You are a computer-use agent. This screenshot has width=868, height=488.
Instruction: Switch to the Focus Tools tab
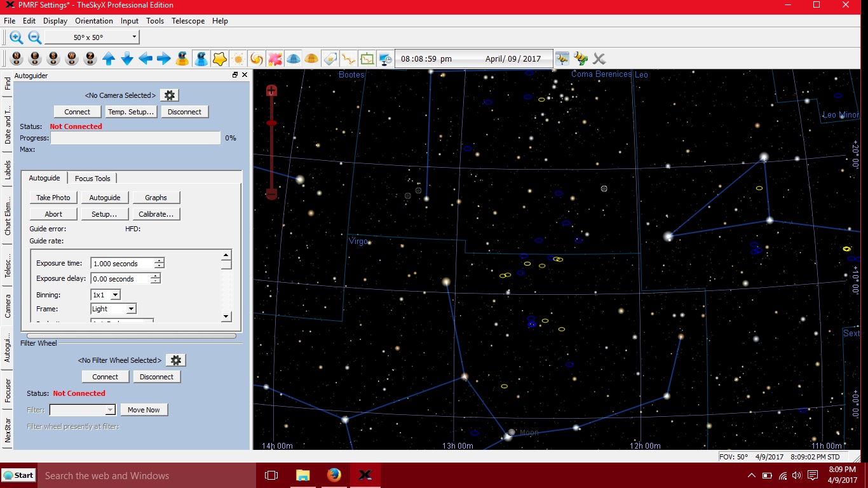(x=93, y=179)
